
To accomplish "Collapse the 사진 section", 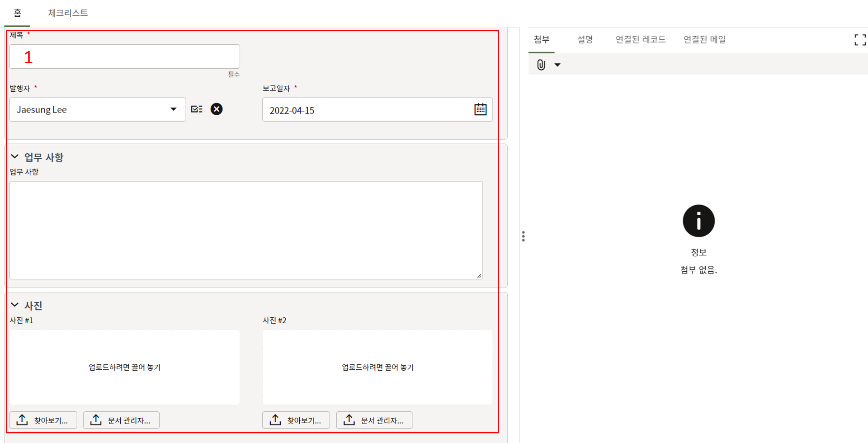I will click(x=15, y=305).
